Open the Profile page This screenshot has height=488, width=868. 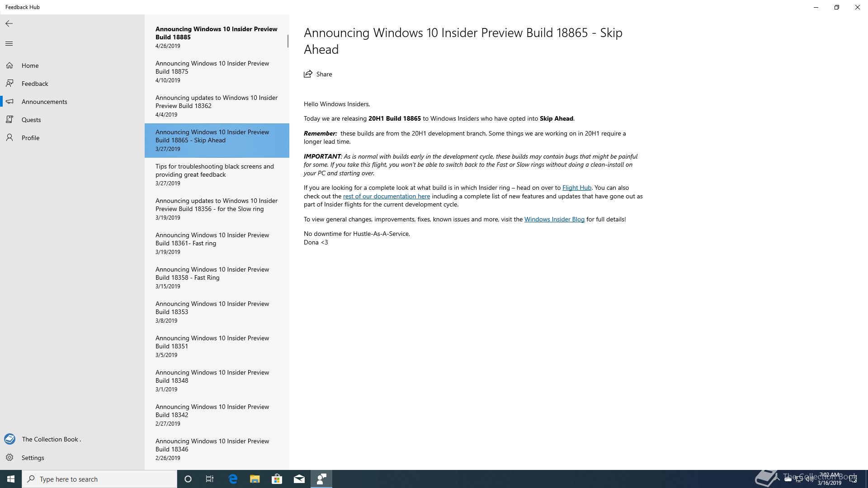[x=72, y=138]
